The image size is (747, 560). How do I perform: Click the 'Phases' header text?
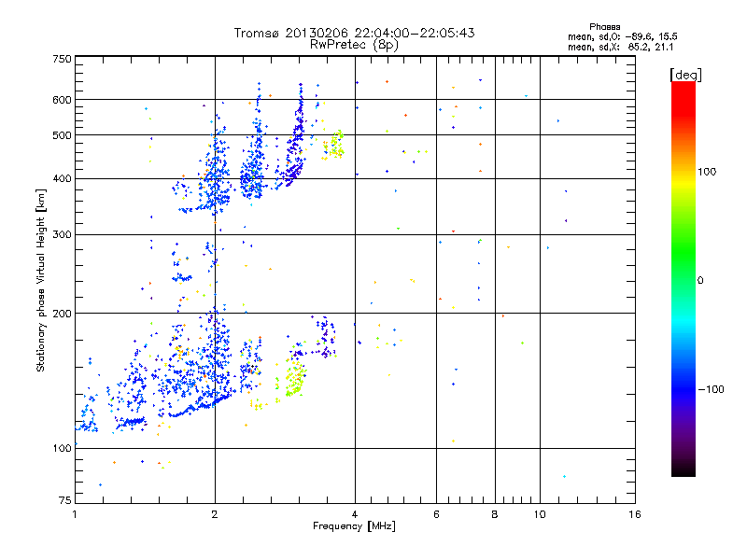point(604,27)
